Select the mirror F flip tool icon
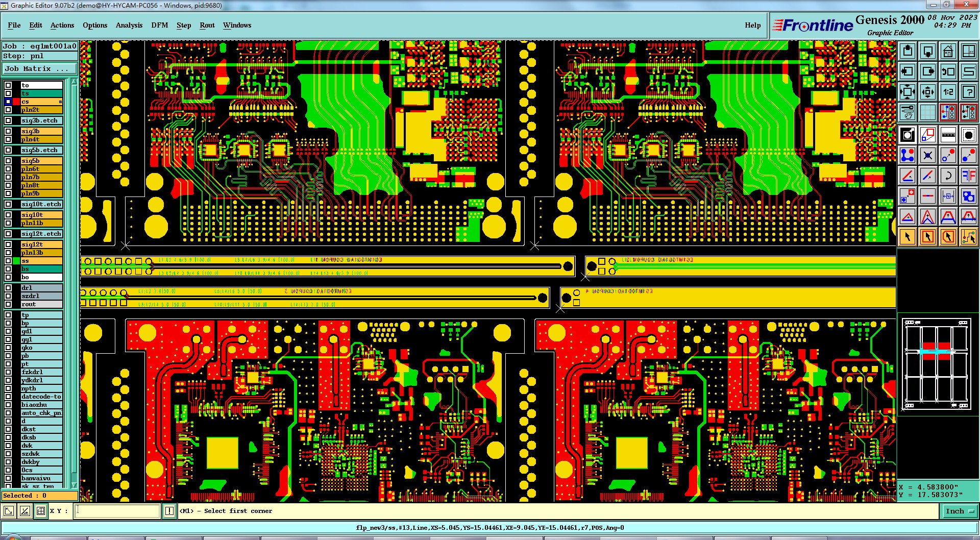The height and width of the screenshot is (540, 980). coord(968,176)
